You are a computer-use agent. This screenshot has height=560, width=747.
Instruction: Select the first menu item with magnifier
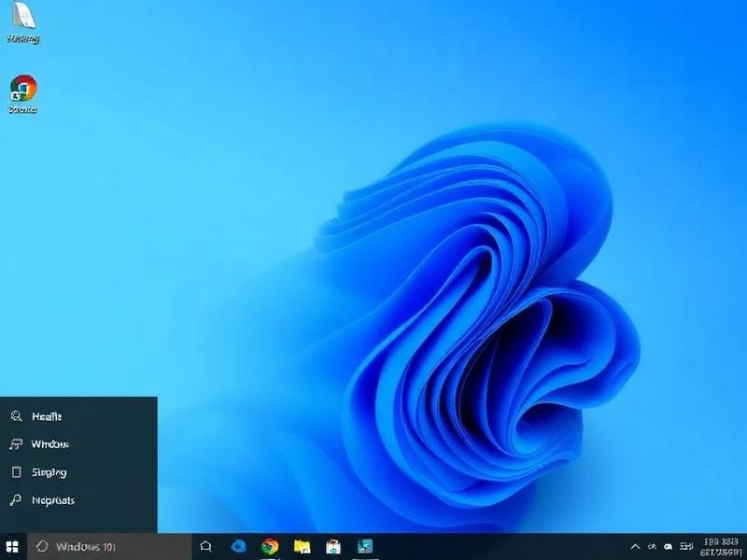point(78,416)
